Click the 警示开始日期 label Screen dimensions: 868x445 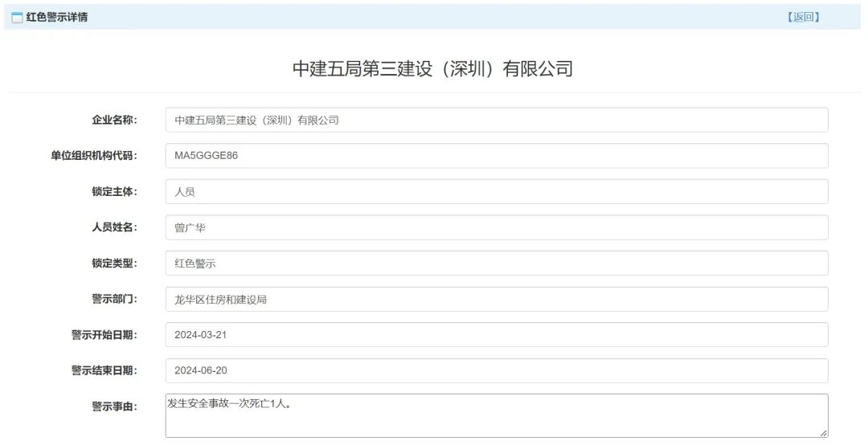pyautogui.click(x=104, y=335)
